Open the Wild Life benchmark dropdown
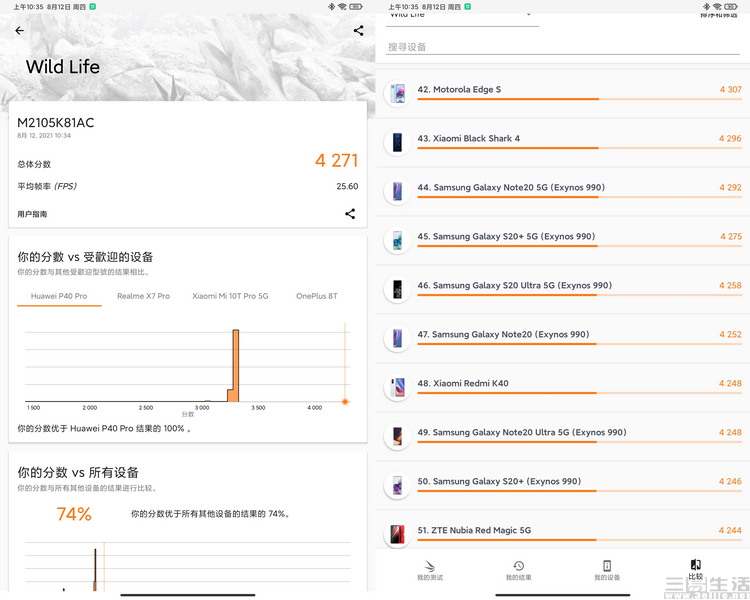Screen dimensions: 750x600 (462, 18)
